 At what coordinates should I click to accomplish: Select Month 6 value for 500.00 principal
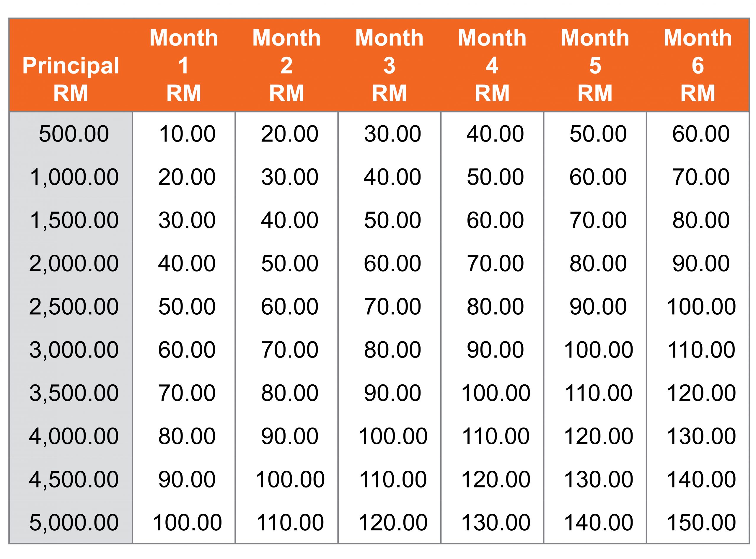pyautogui.click(x=701, y=134)
